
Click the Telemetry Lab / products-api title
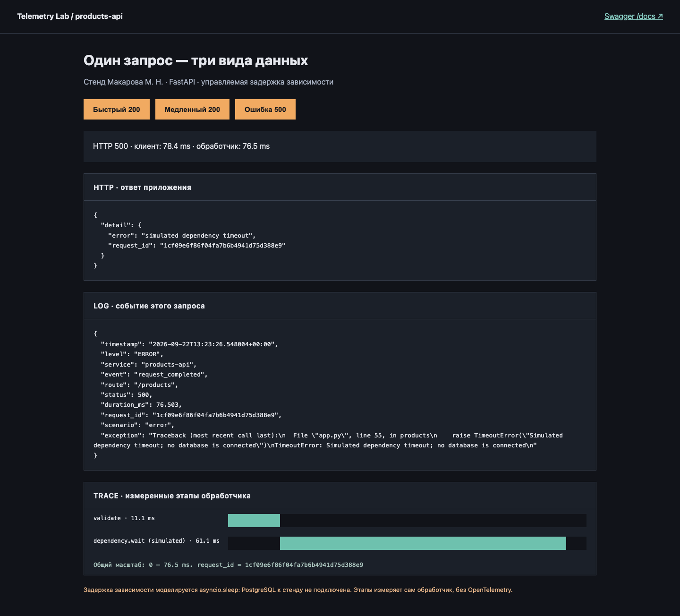[x=70, y=16]
